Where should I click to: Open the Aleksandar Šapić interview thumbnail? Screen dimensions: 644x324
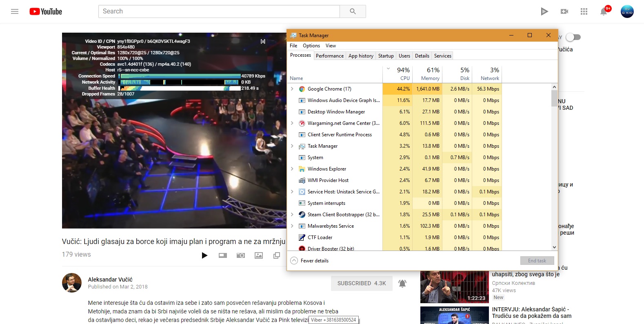(454, 315)
